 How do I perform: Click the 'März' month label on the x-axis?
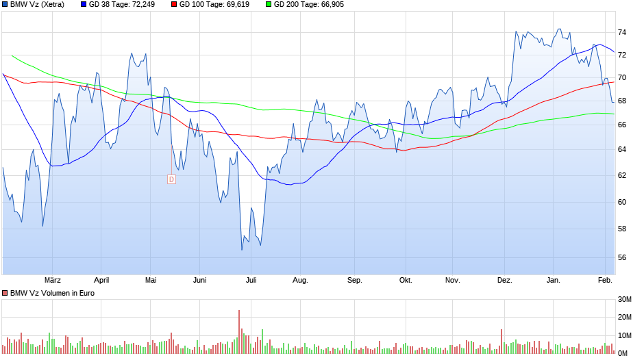coord(53,280)
